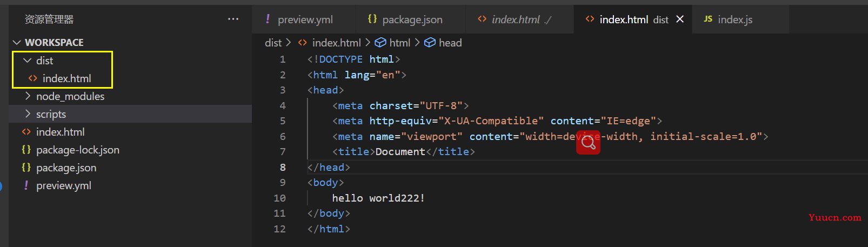Click the braces icon on package.json tab

point(372,19)
